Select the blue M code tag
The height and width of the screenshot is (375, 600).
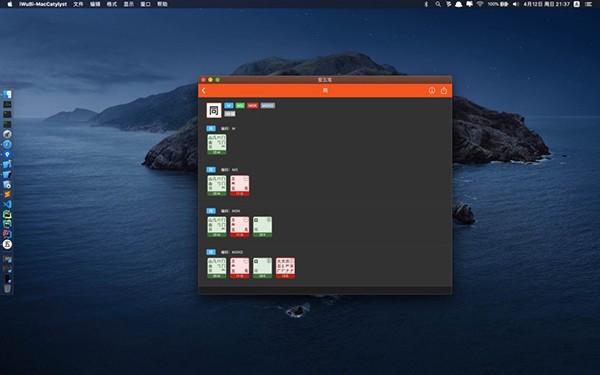pyautogui.click(x=229, y=106)
